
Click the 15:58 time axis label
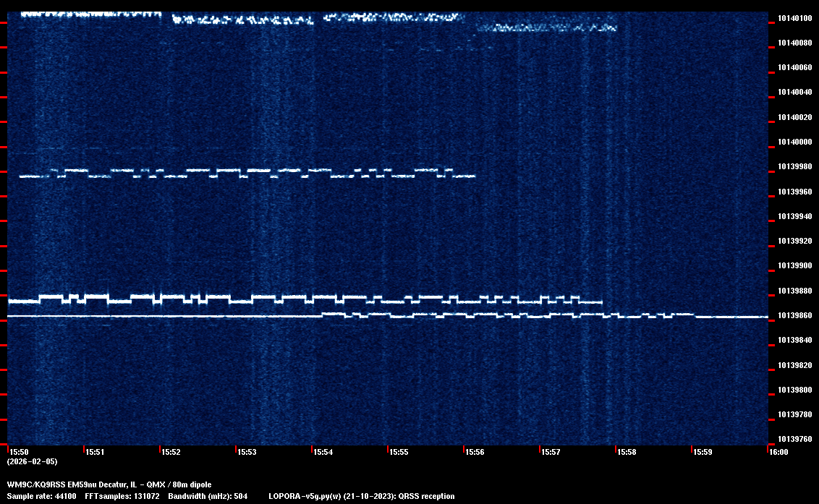point(627,452)
